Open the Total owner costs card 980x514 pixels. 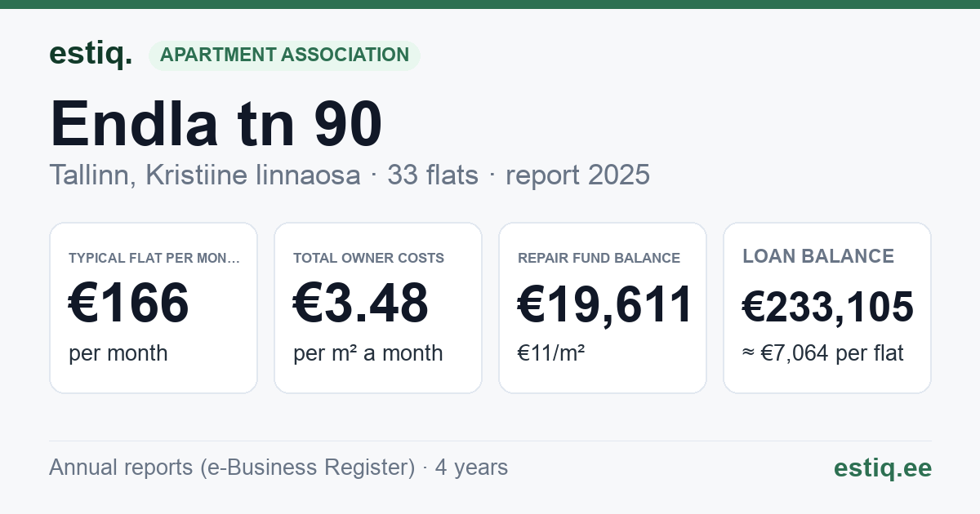(378, 308)
